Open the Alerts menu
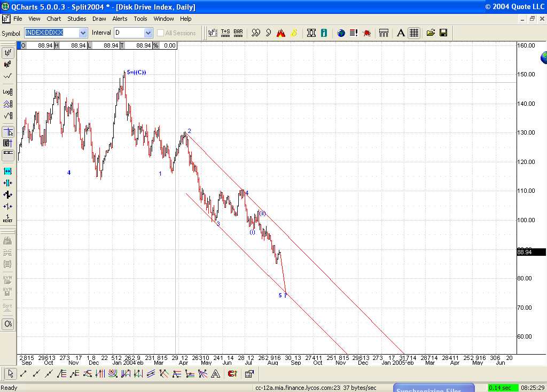 120,19
